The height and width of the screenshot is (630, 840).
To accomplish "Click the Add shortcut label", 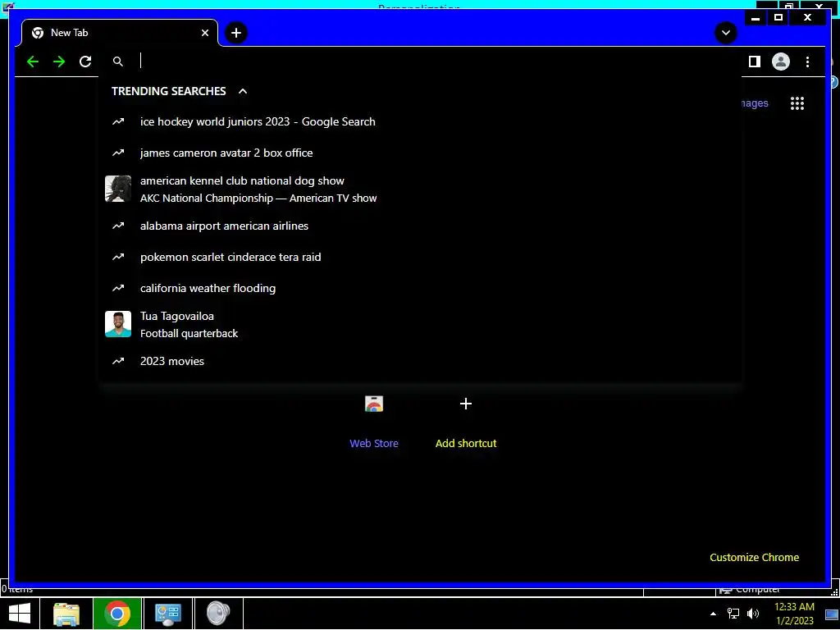I will click(466, 443).
